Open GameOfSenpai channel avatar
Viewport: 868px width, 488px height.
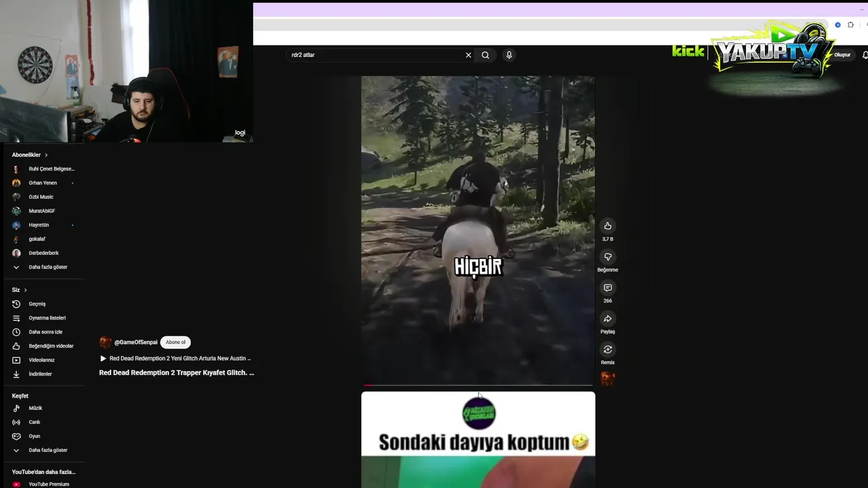coord(105,342)
